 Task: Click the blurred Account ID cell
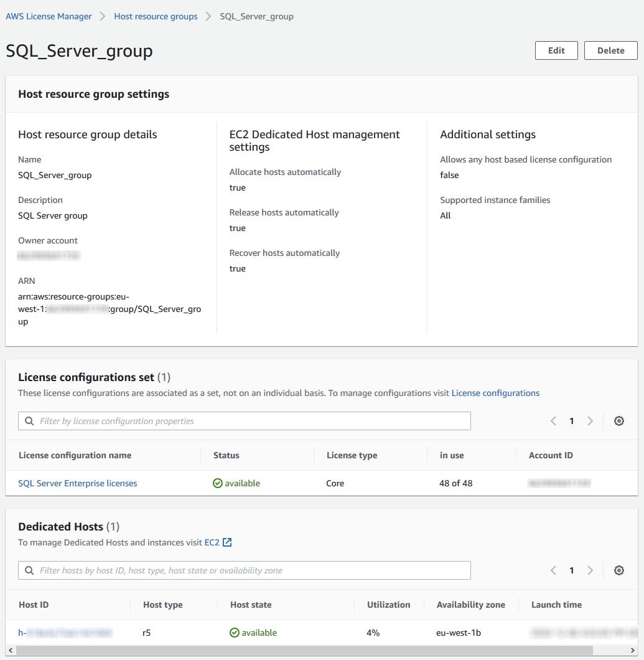pos(559,483)
